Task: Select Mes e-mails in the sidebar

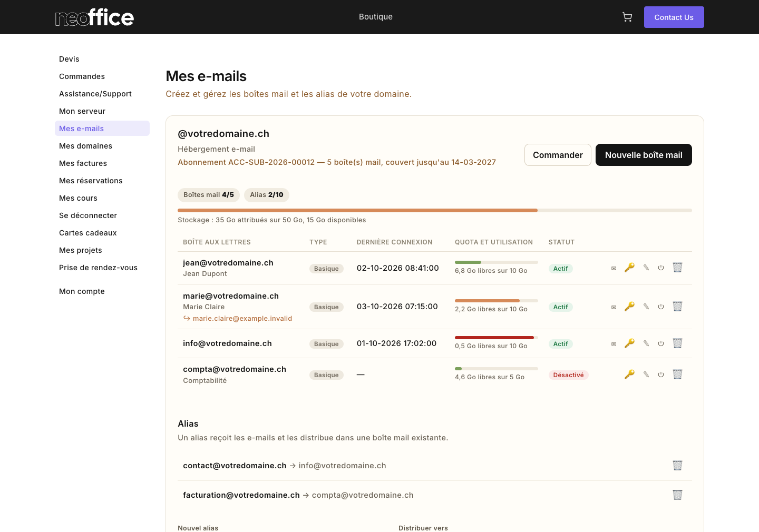Action: [x=102, y=129]
